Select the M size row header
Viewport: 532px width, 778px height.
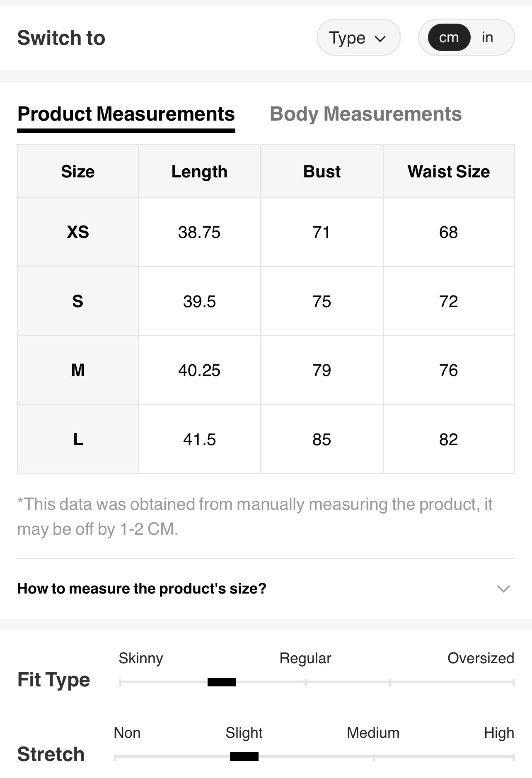(x=78, y=370)
